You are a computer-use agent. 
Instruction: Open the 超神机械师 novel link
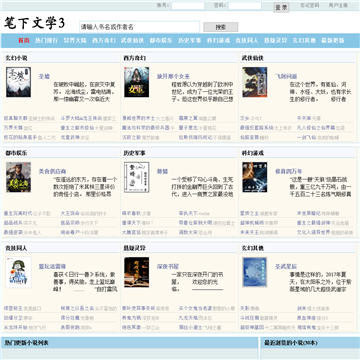252,223
